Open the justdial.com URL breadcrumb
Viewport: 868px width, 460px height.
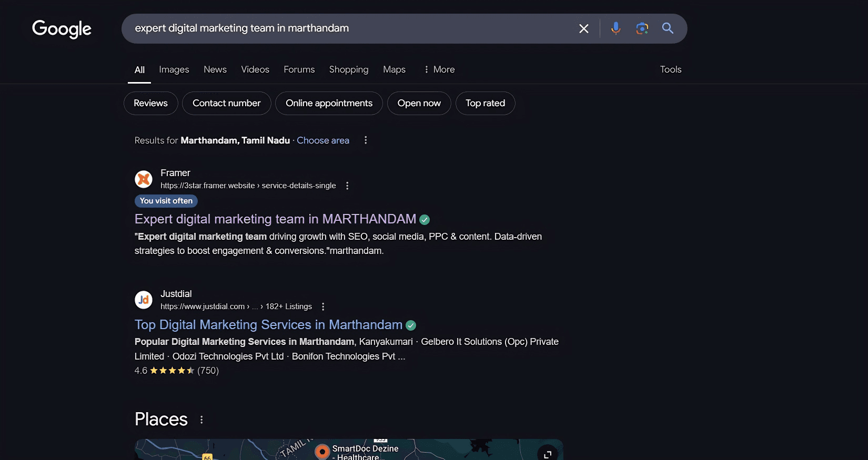tap(236, 306)
